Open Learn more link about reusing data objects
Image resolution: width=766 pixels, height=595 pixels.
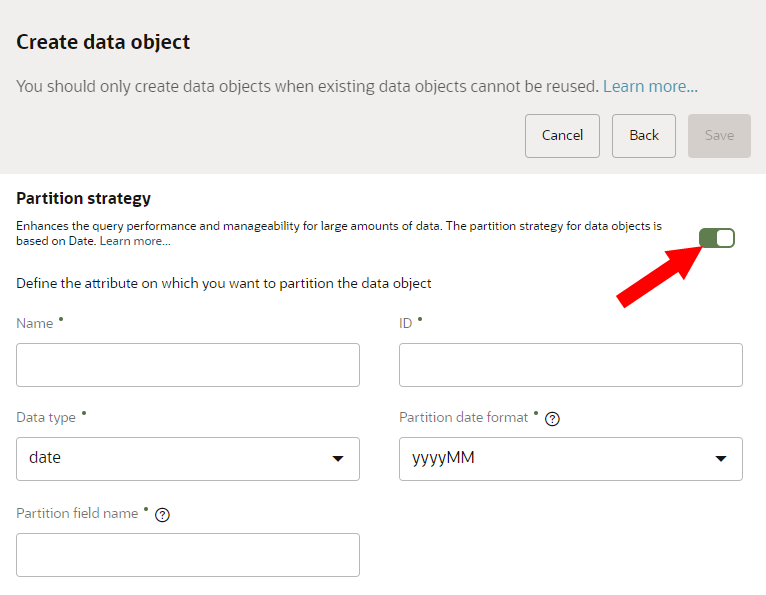(650, 87)
